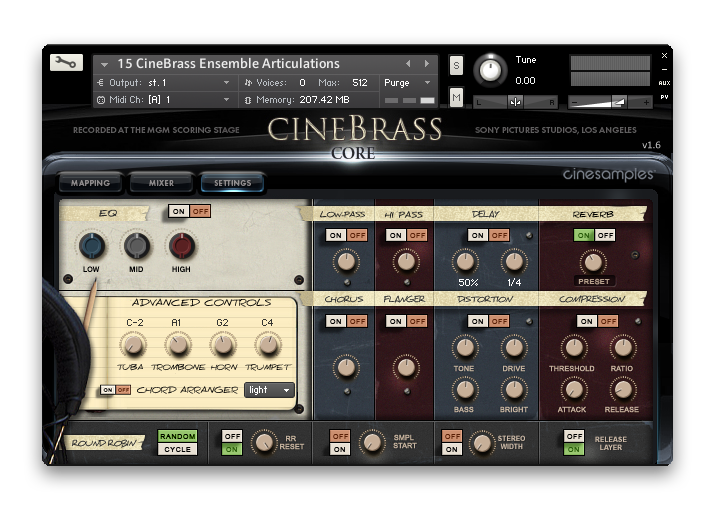717x514 pixels.
Task: Click the Low-Pass filter knob
Action: click(346, 262)
